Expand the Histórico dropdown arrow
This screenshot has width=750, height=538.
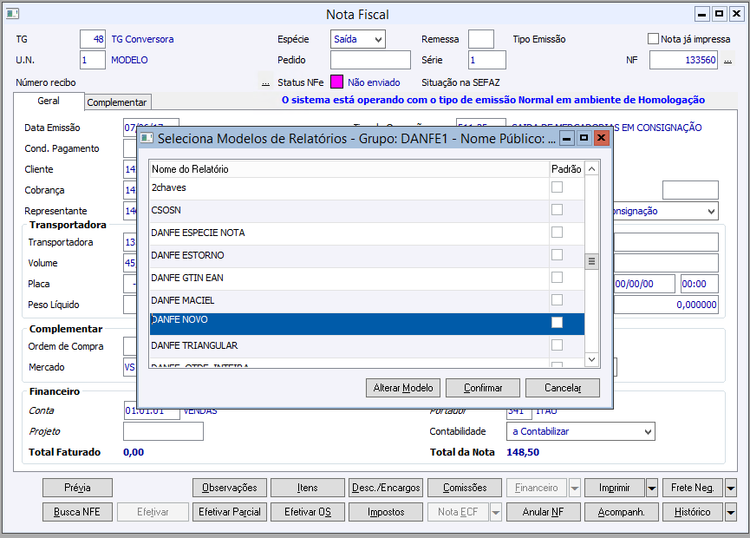click(730, 512)
